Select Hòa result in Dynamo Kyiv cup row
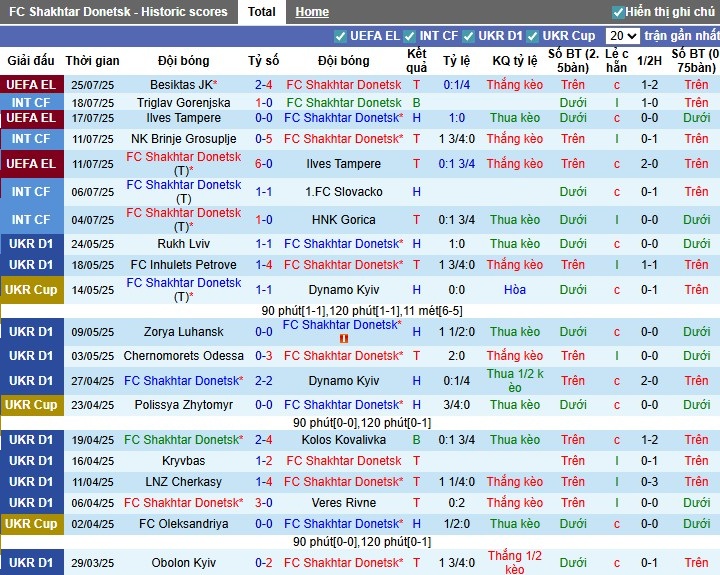720x575 pixels. pyautogui.click(x=515, y=290)
